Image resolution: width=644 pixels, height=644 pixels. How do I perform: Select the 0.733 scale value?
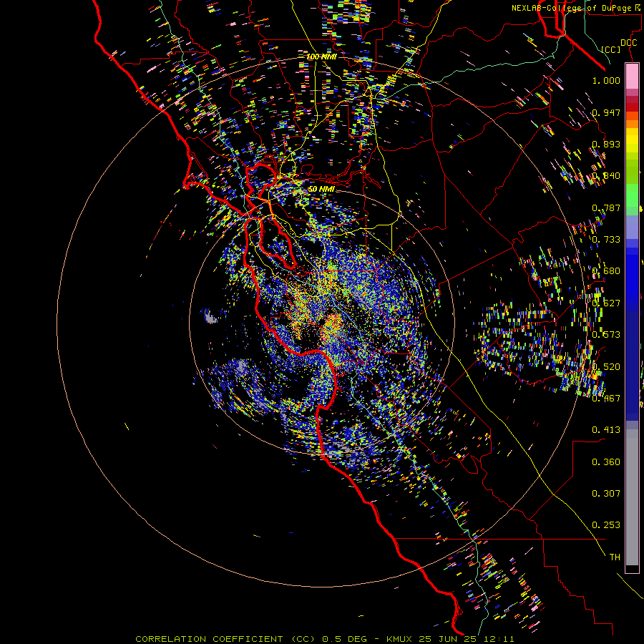[x=606, y=240]
